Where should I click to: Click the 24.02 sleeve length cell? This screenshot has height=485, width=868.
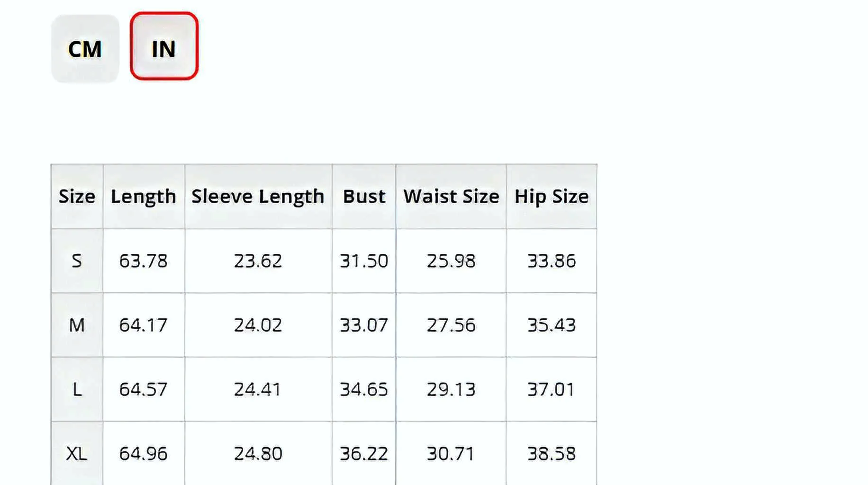(258, 325)
